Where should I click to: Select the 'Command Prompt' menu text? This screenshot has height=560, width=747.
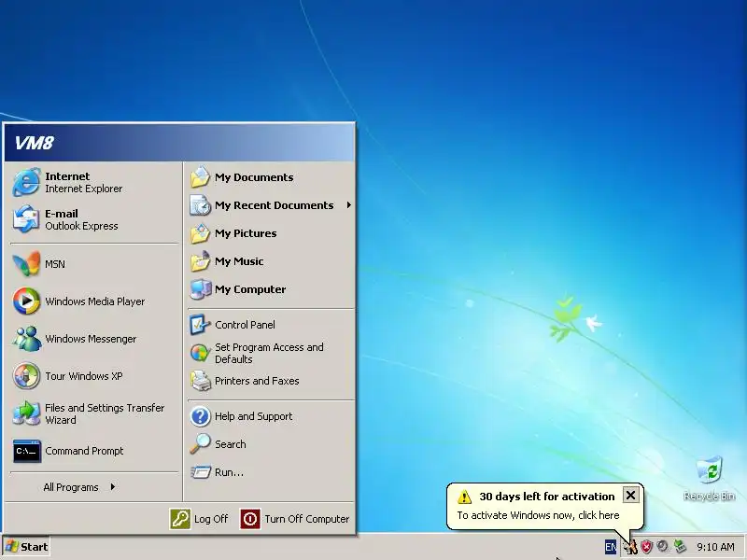pyautogui.click(x=84, y=451)
